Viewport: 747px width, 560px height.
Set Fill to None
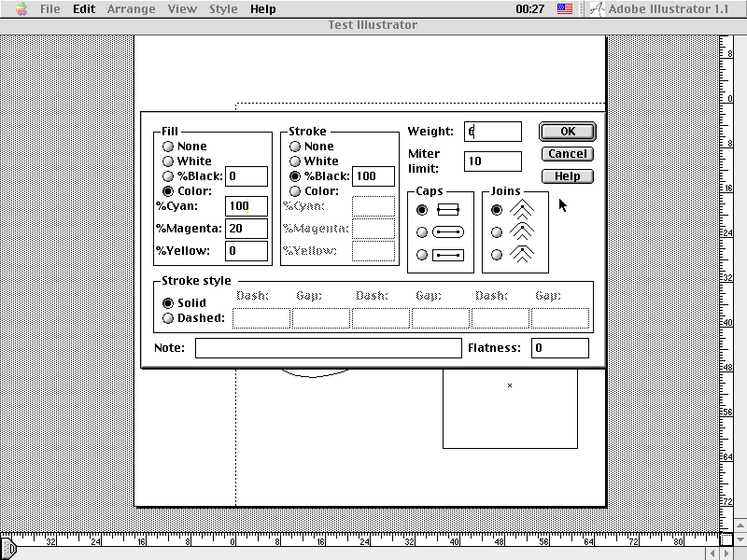[168, 147]
